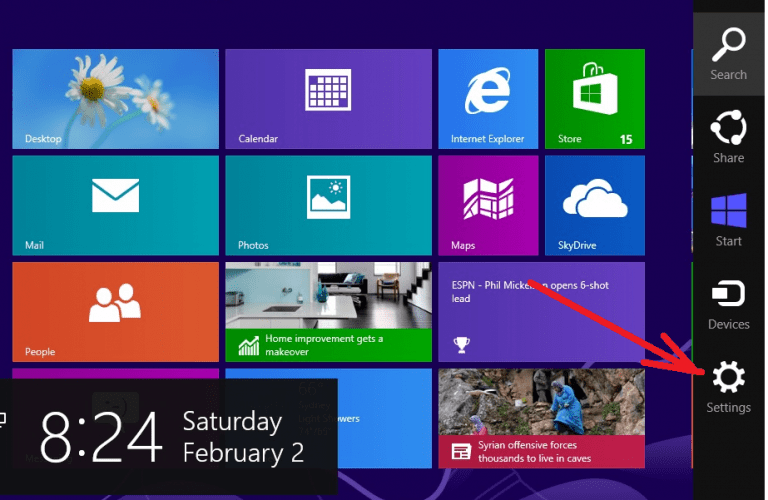Open the Devices charm
This screenshot has width=768, height=500.
(729, 304)
